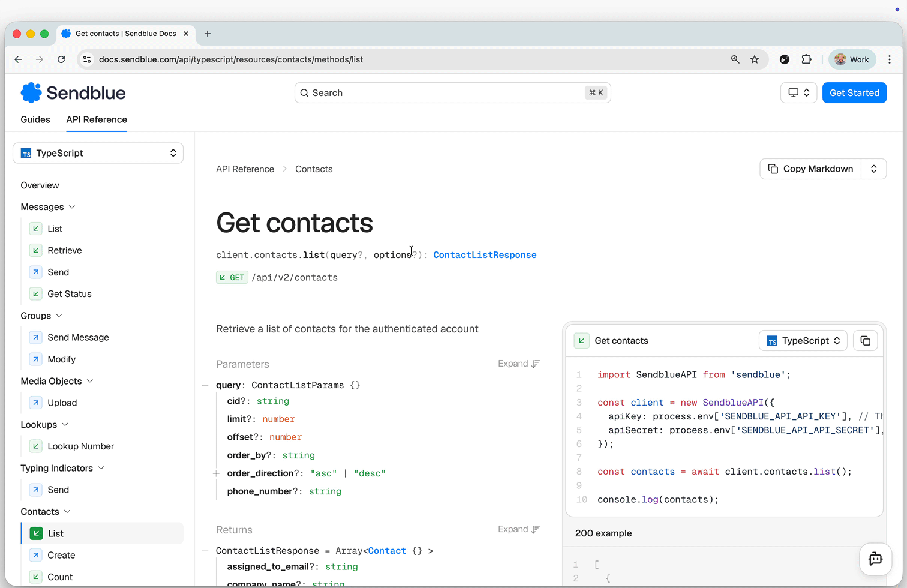Click the green icon beside Contacts List
This screenshot has height=588, width=907.
[36, 533]
